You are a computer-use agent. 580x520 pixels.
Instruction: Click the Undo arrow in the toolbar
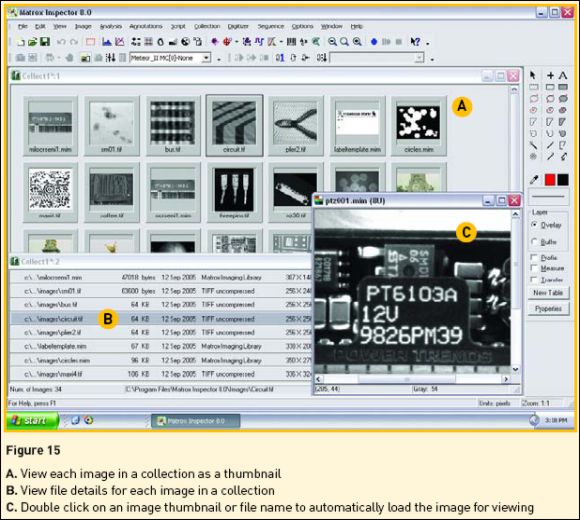coord(61,42)
